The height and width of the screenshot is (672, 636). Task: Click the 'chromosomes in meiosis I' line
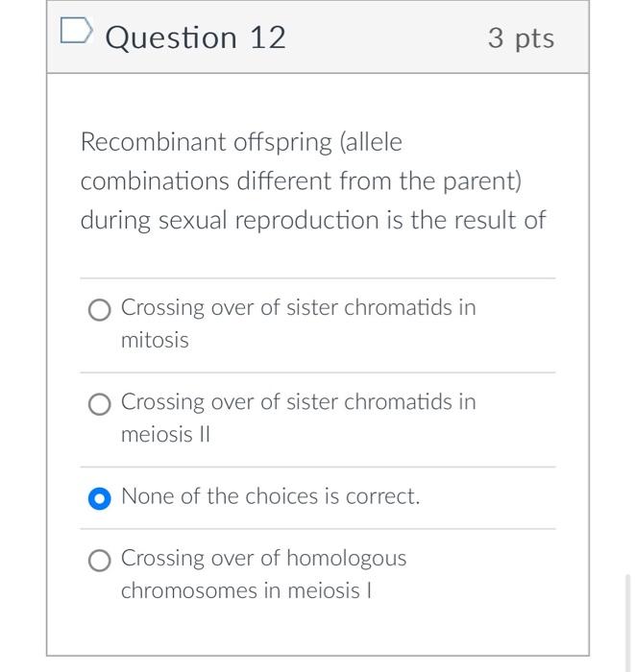click(x=246, y=590)
